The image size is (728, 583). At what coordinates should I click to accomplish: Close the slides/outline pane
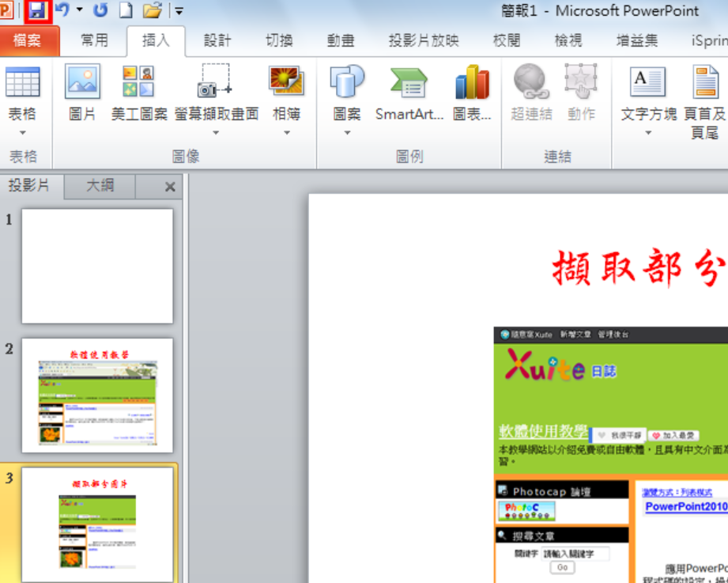[x=171, y=187]
